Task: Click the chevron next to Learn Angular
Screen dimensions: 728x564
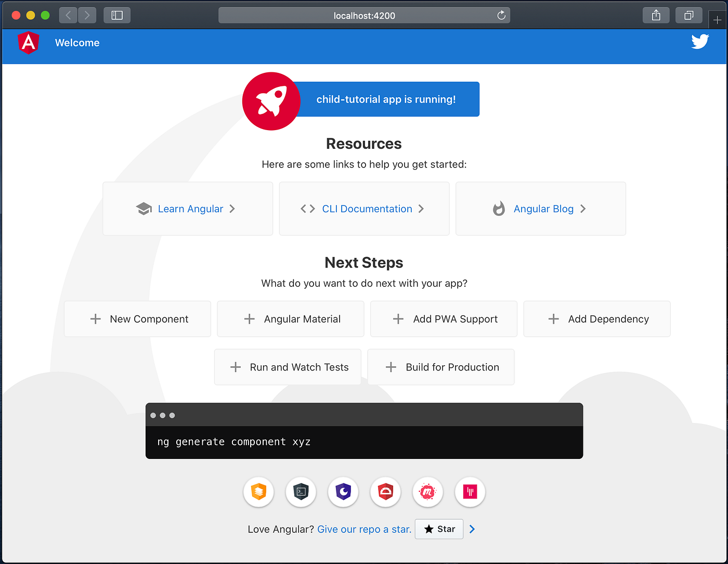Action: pyautogui.click(x=232, y=209)
